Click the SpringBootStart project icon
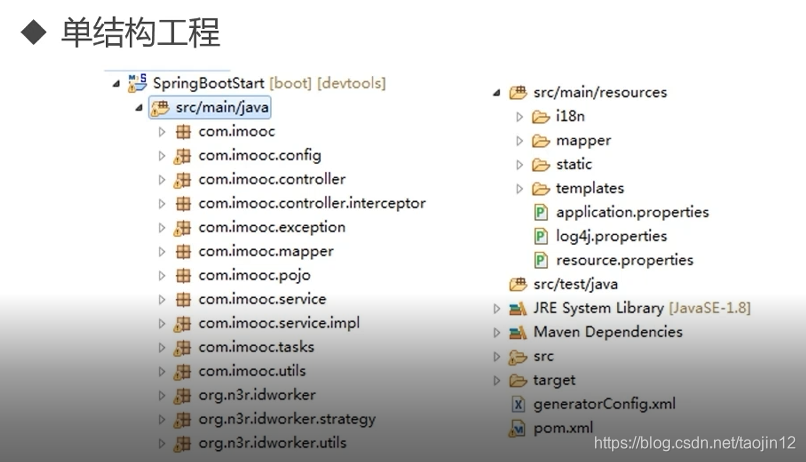 pos(137,83)
